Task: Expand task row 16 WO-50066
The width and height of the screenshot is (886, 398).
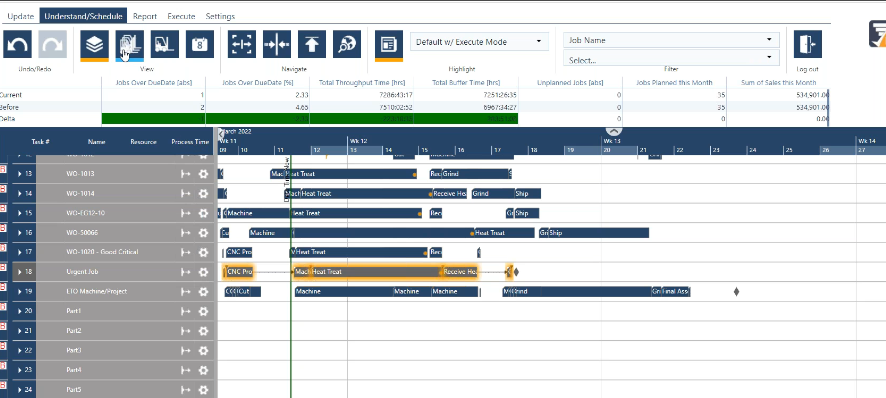Action: pos(20,233)
